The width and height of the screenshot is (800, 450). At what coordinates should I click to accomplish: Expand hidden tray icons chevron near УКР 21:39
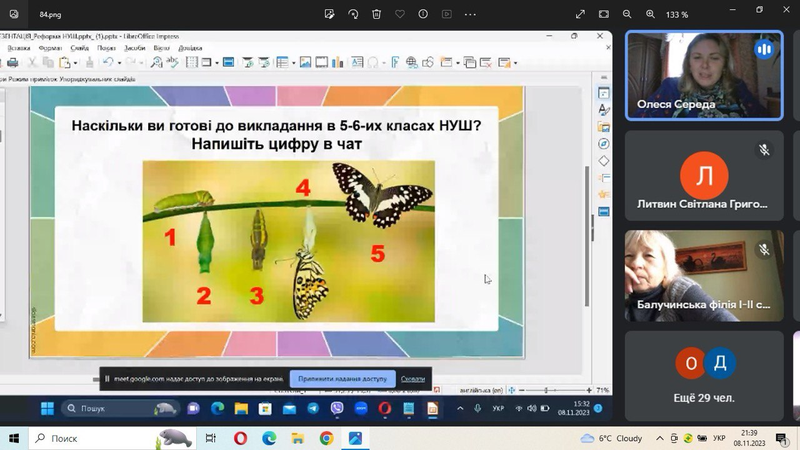pos(659,438)
